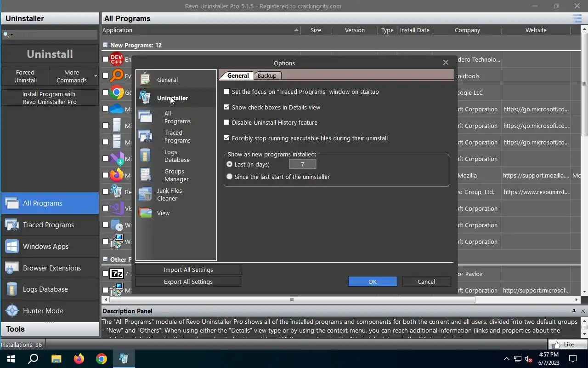Click the All Programs sidebar icon
The image size is (588, 368).
(x=12, y=203)
